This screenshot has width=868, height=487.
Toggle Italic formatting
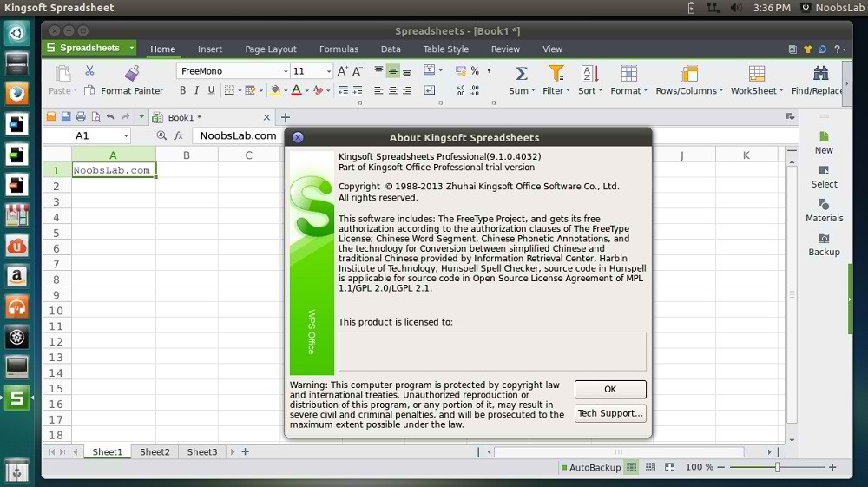196,90
